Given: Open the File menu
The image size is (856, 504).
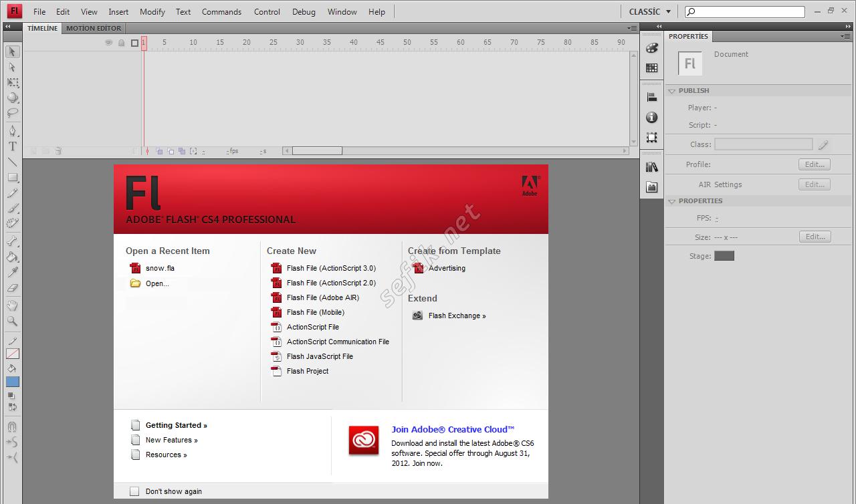Looking at the screenshot, I should tap(39, 11).
